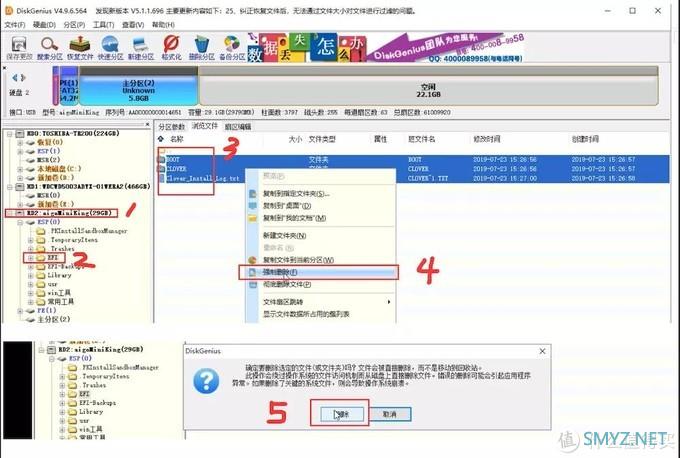Select the CLOVER folder row in file list
This screenshot has height=458, width=680.
pyautogui.click(x=412, y=169)
